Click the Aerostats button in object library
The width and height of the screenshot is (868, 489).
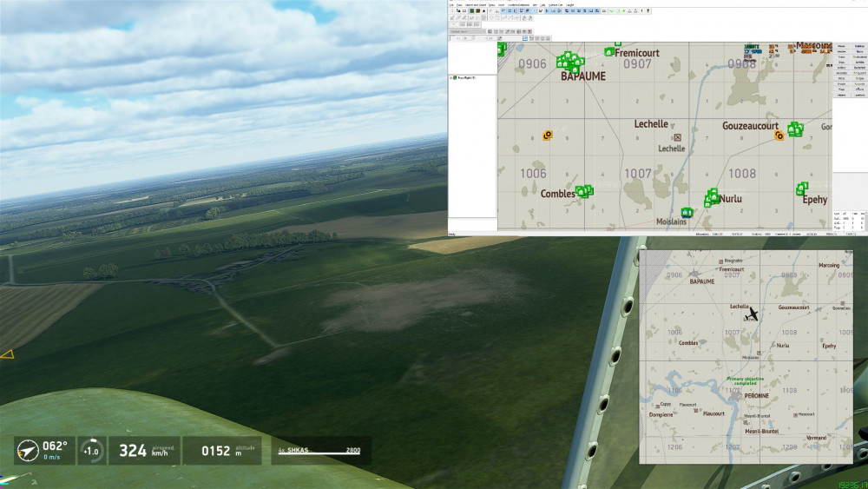(841, 73)
